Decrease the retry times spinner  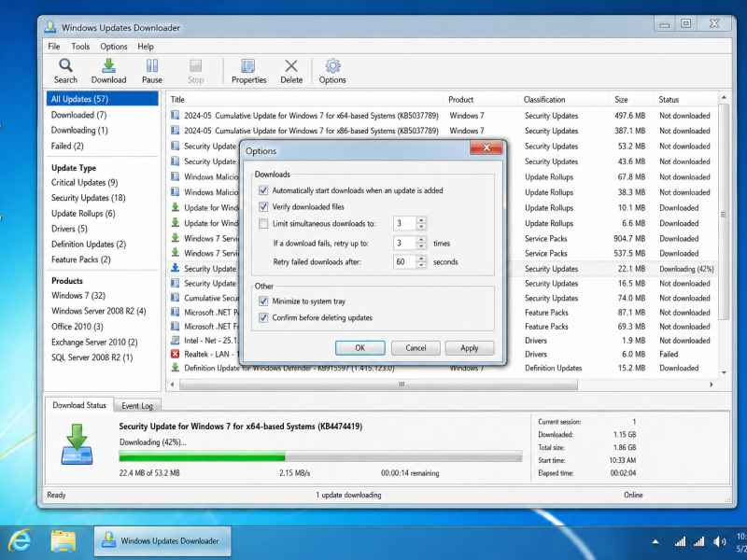[x=421, y=246]
